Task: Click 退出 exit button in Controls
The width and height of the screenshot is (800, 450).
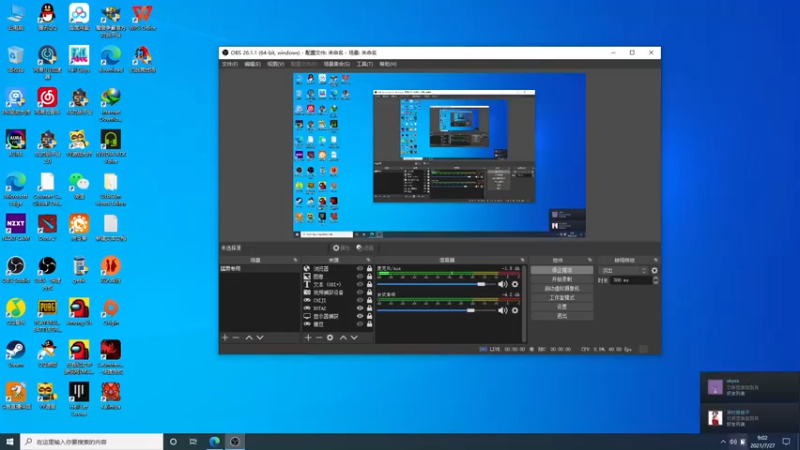Action: 562,316
